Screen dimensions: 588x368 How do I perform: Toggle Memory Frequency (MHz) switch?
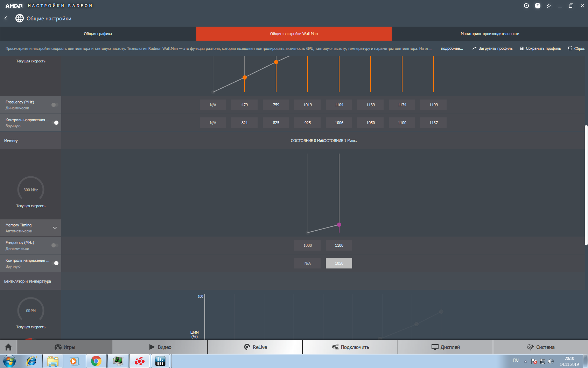[x=55, y=245]
